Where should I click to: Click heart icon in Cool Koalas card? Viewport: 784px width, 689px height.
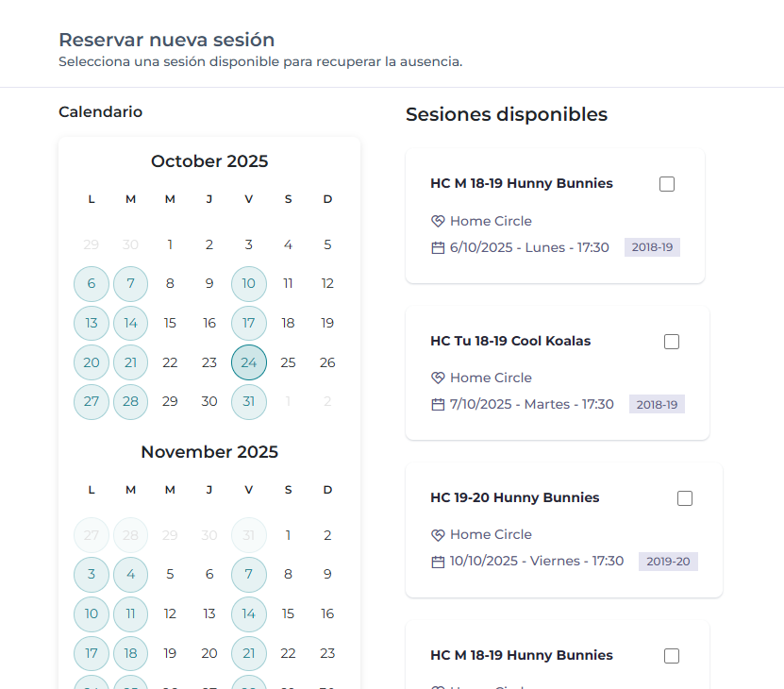438,378
